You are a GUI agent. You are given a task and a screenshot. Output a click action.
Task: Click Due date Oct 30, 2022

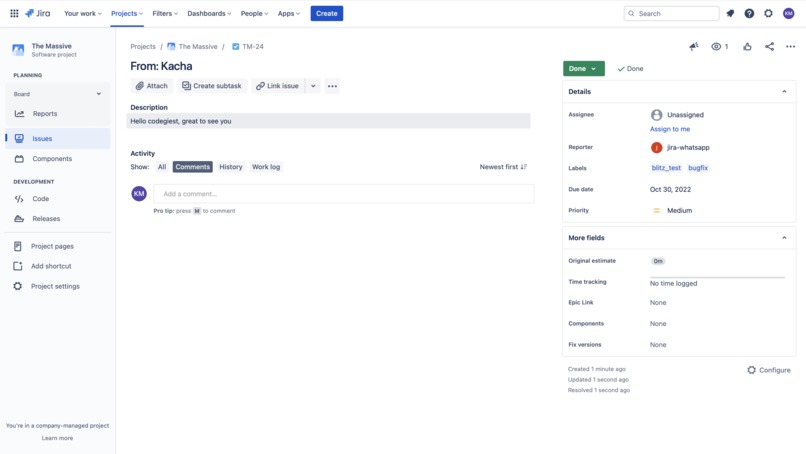pos(670,190)
